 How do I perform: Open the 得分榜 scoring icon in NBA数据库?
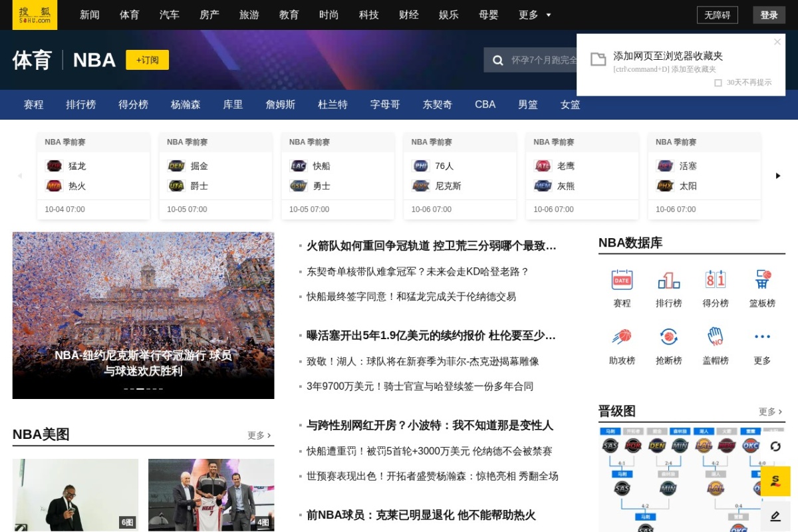pyautogui.click(x=716, y=280)
